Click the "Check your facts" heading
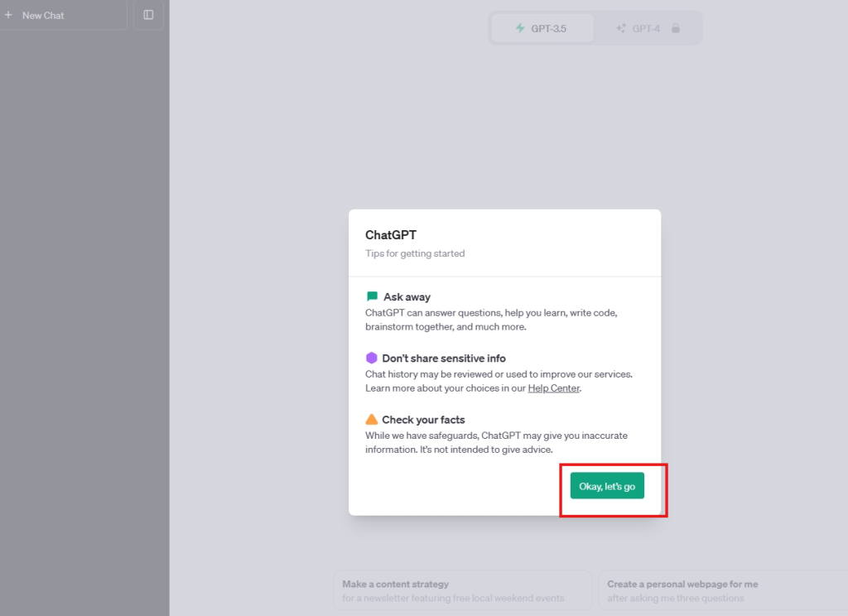848x616 pixels. coord(423,420)
